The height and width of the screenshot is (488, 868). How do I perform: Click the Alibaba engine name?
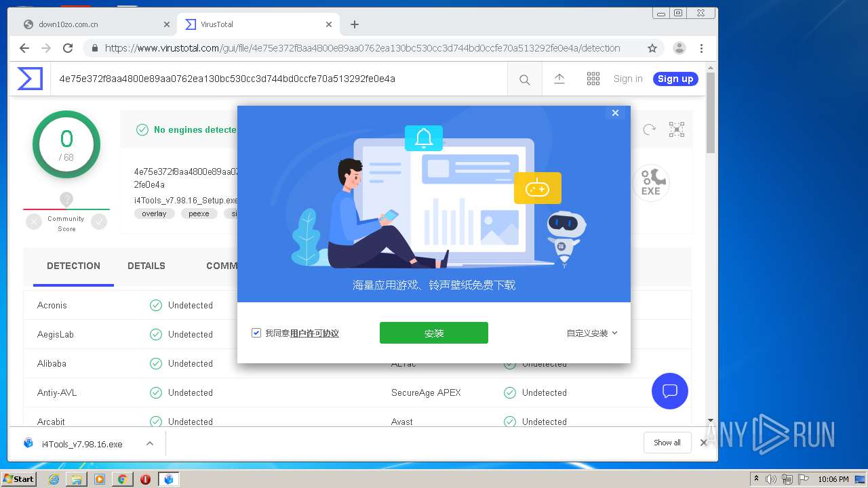(x=52, y=364)
